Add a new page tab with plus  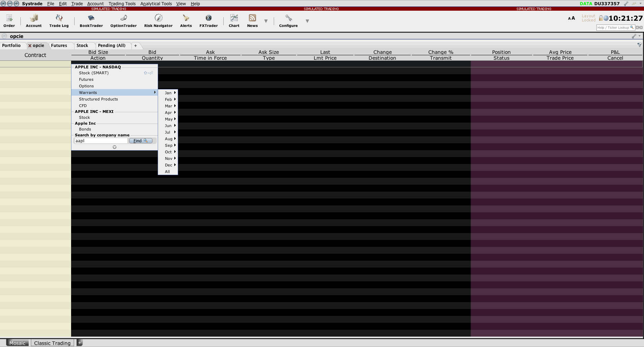tap(136, 46)
